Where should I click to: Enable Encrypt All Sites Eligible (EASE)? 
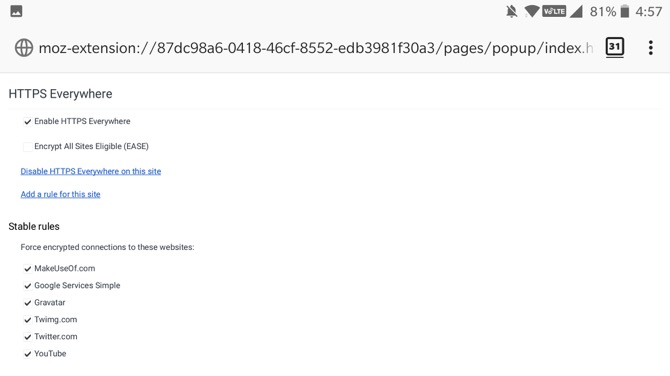27,147
